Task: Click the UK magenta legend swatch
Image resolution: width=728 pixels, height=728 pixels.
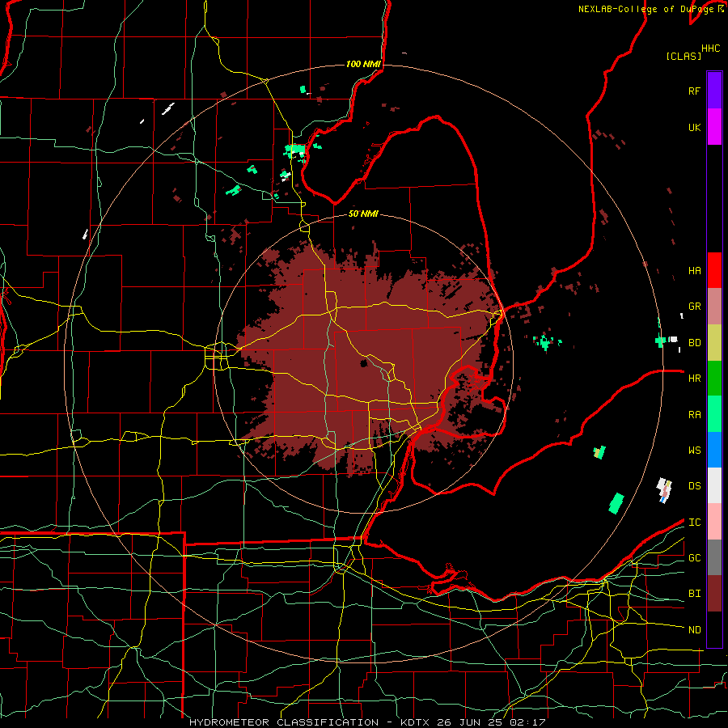Action: coord(714,127)
